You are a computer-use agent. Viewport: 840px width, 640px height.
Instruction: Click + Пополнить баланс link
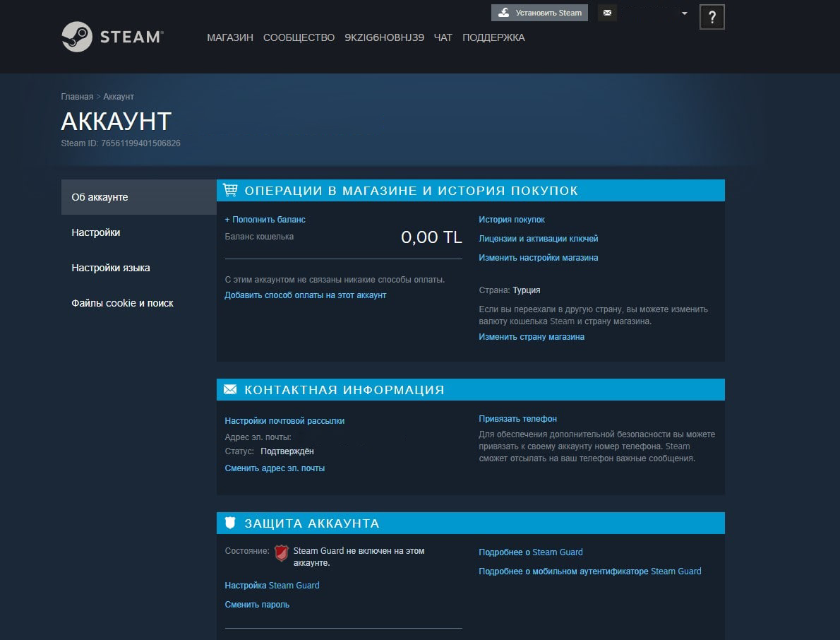(x=265, y=219)
